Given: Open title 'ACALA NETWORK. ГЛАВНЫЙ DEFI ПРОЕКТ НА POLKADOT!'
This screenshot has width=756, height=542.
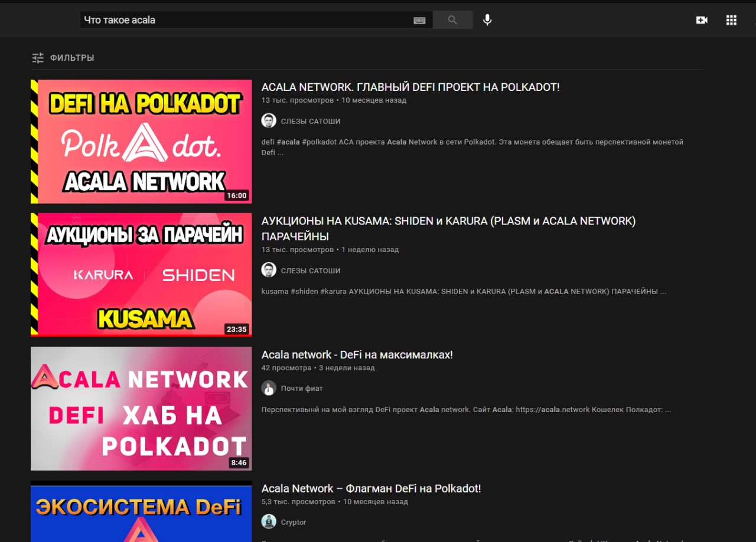Looking at the screenshot, I should (410, 87).
